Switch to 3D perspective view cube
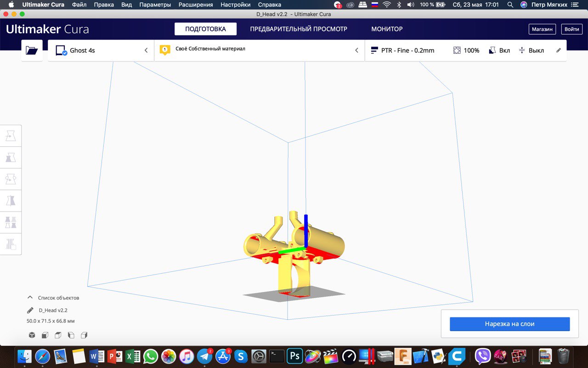The image size is (588, 368). click(x=32, y=335)
